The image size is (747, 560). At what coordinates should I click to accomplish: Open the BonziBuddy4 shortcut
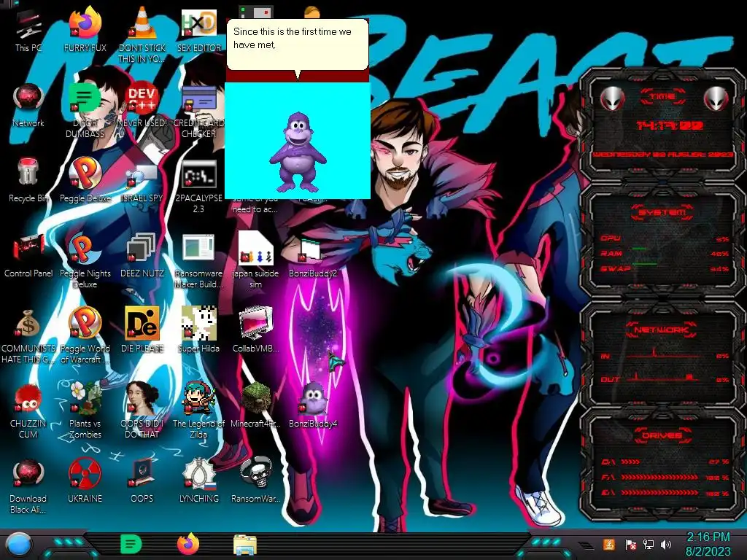312,405
